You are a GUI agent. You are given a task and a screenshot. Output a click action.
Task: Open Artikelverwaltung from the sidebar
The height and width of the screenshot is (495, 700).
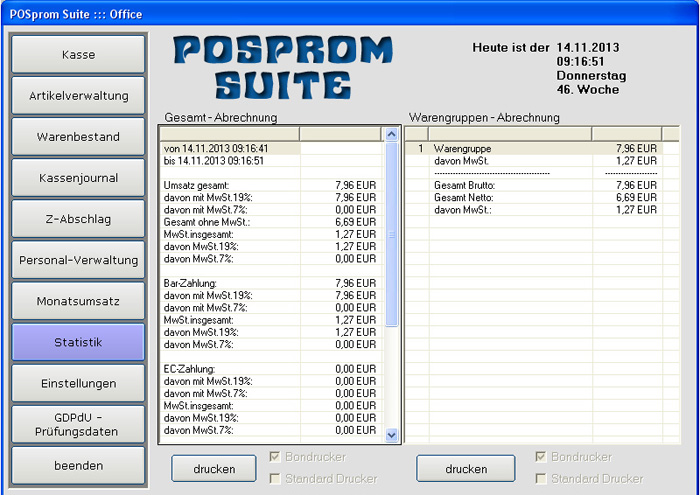click(78, 96)
